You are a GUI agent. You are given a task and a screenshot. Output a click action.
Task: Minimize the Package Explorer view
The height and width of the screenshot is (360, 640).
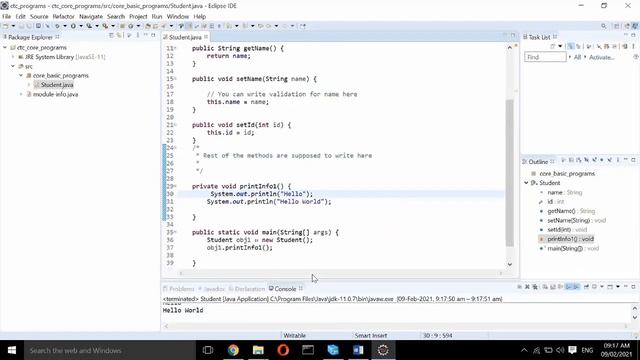coord(146,36)
